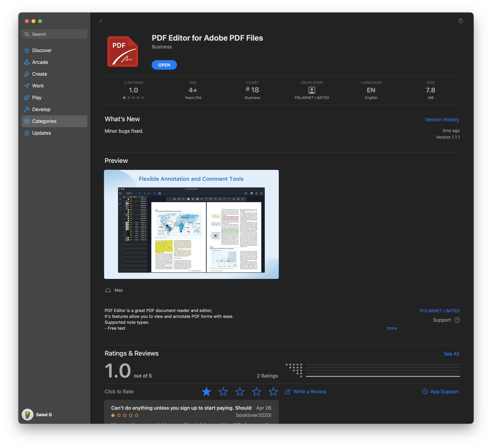The image size is (492, 448).
Task: Click the Develop hammer icon
Action: click(27, 109)
